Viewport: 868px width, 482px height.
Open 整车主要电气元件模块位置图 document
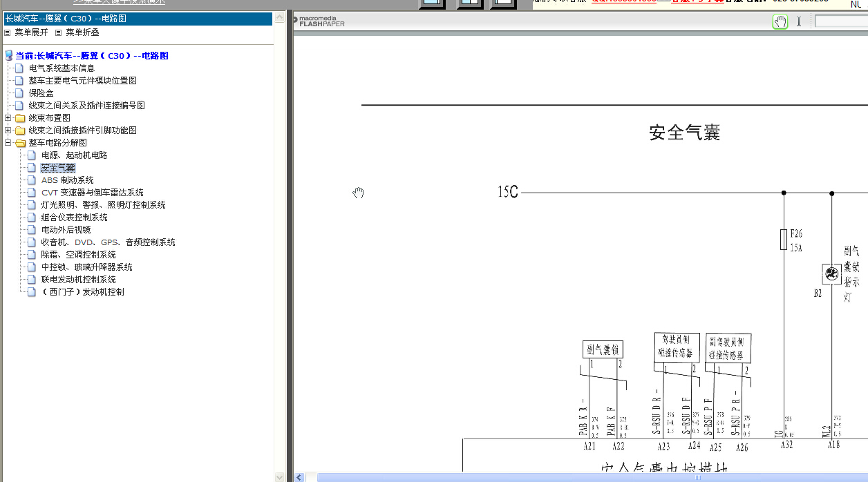(82, 81)
